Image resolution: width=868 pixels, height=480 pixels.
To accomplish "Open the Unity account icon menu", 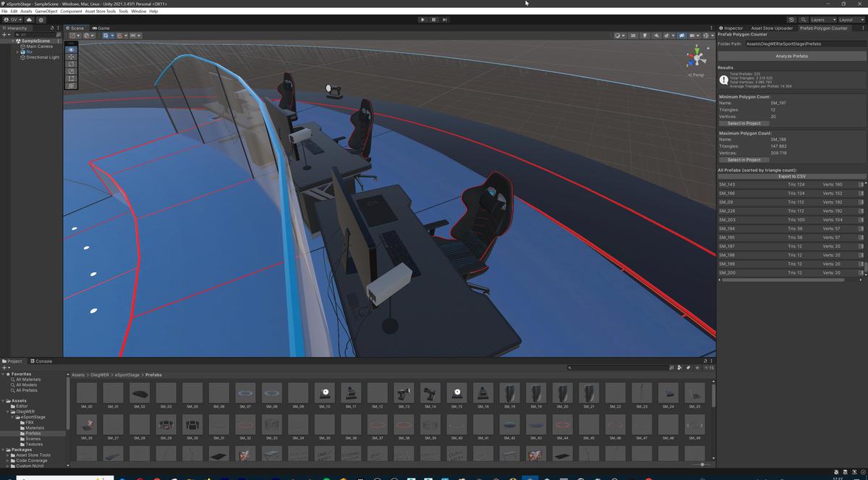I will [6, 20].
